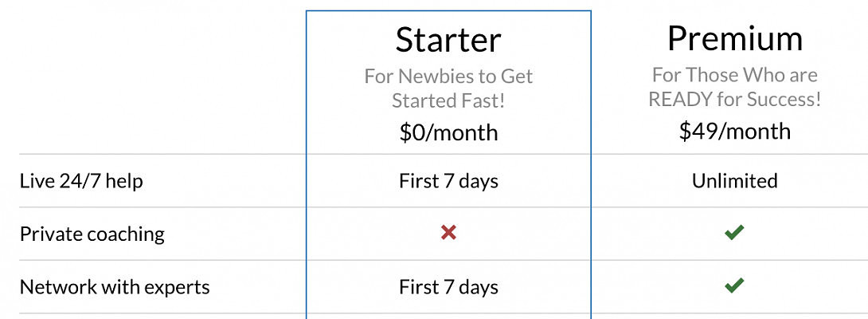Image resolution: width=868 pixels, height=319 pixels.
Task: Click the 'Live 24/7 help' feature label
Action: pyautogui.click(x=81, y=181)
